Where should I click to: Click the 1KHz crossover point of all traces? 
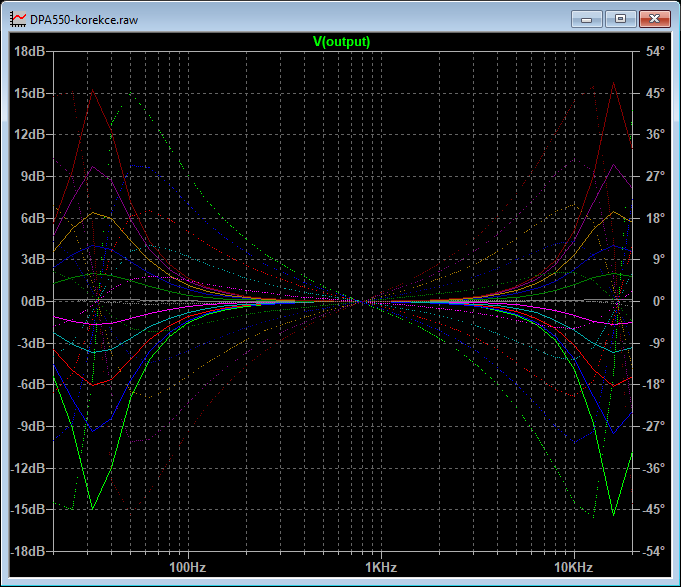click(x=362, y=301)
